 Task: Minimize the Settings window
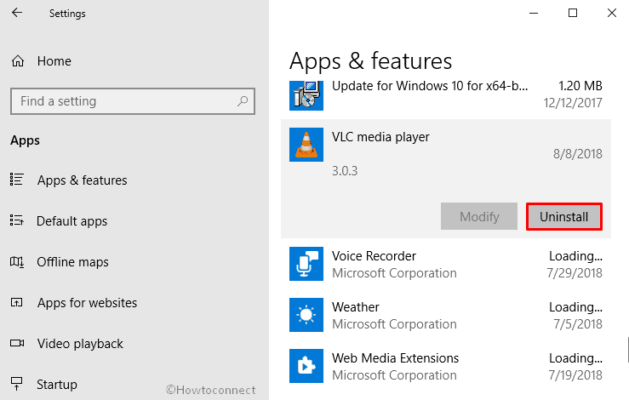[534, 13]
